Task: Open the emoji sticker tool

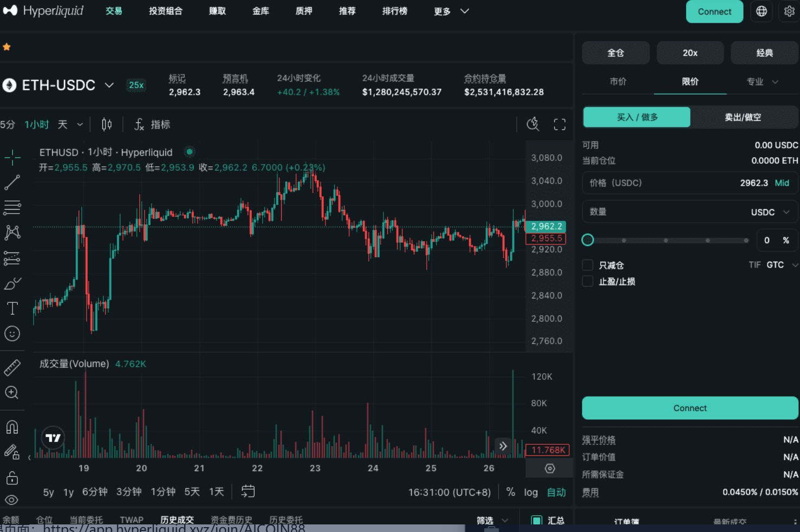Action: click(12, 334)
